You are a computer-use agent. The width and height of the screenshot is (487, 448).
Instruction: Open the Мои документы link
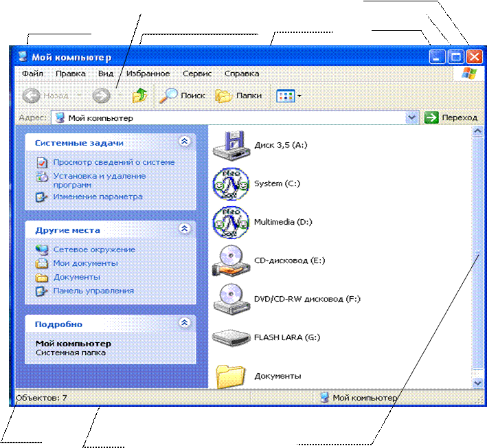point(85,263)
